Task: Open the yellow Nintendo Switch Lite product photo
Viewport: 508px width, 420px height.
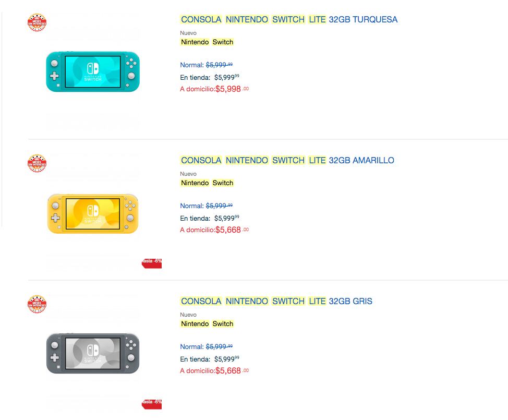Action: pos(93,213)
